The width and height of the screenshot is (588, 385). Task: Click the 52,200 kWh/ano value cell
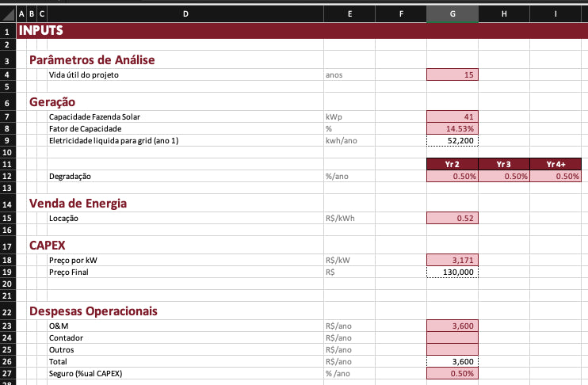pyautogui.click(x=452, y=141)
